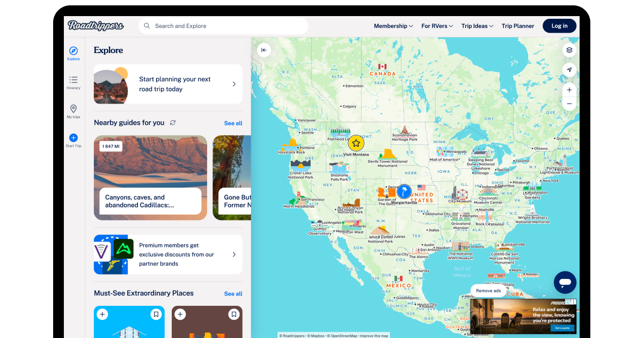Viewport: 644px width, 338px height.
Task: Click the 1 847 MI distance badge
Action: 111,146
